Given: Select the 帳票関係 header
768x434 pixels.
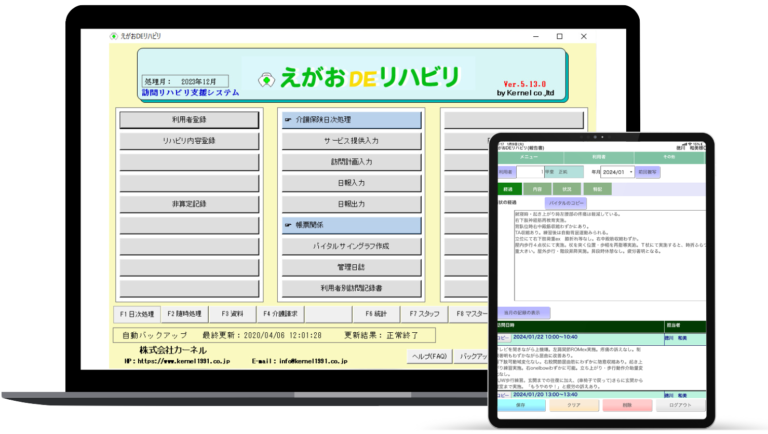Looking at the screenshot, I should 352,225.
